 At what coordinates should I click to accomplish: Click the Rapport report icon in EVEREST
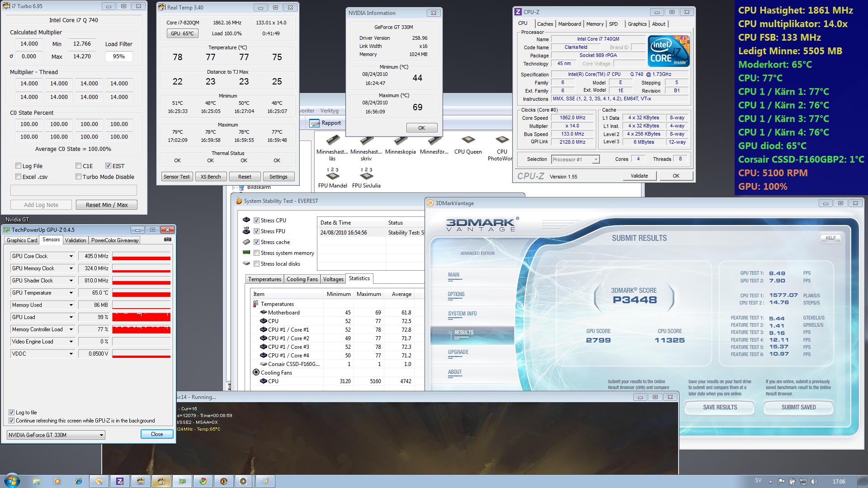coord(325,123)
